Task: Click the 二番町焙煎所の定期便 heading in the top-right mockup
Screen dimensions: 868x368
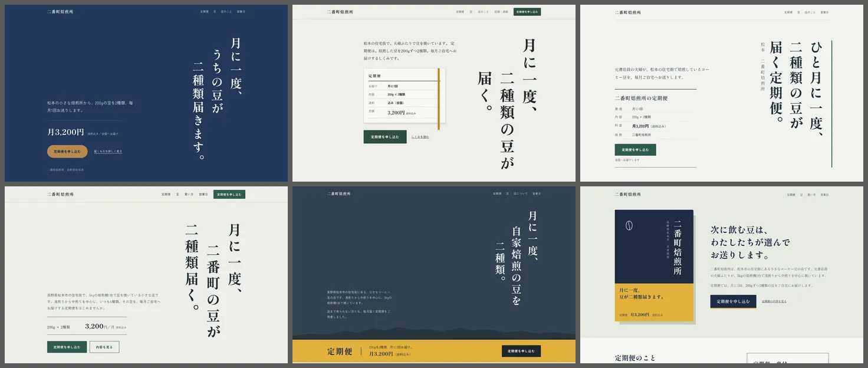Action: click(641, 98)
